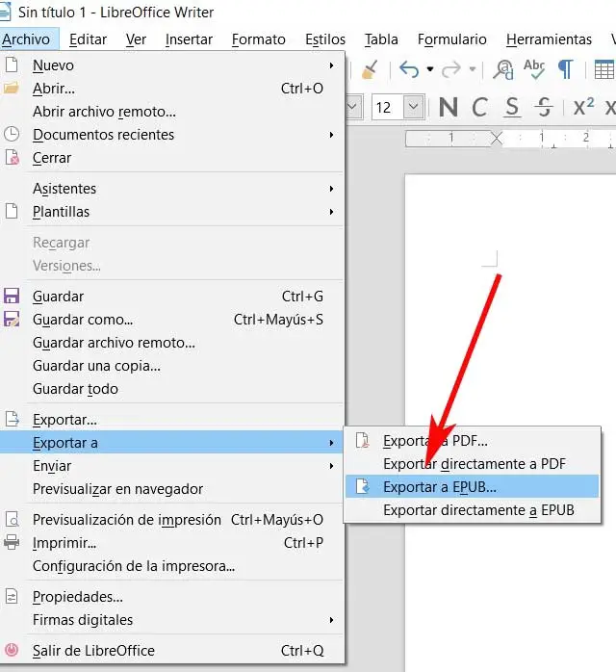Toggle formatting marks pilcrow icon

click(x=565, y=69)
